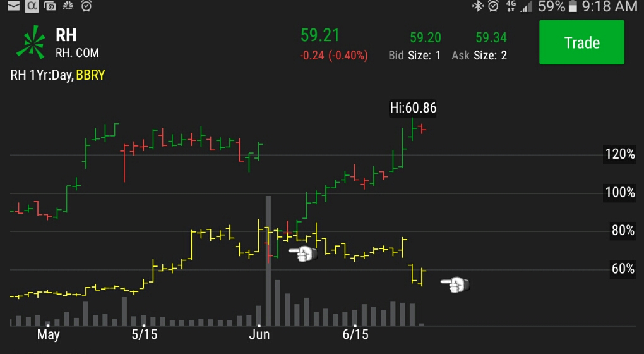Click the lower pointing hand marker on chart
The width and height of the screenshot is (644, 354).
click(x=455, y=284)
